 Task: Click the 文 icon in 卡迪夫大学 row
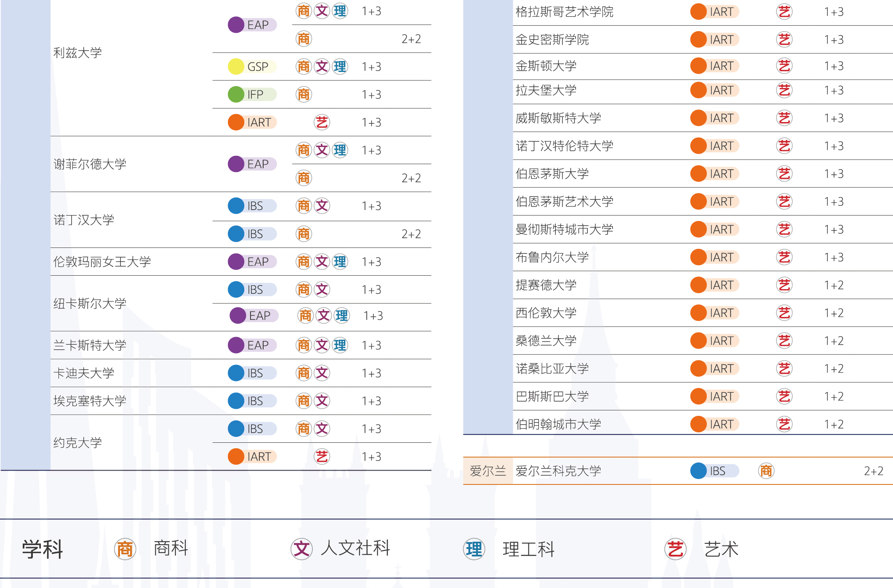[x=322, y=373]
